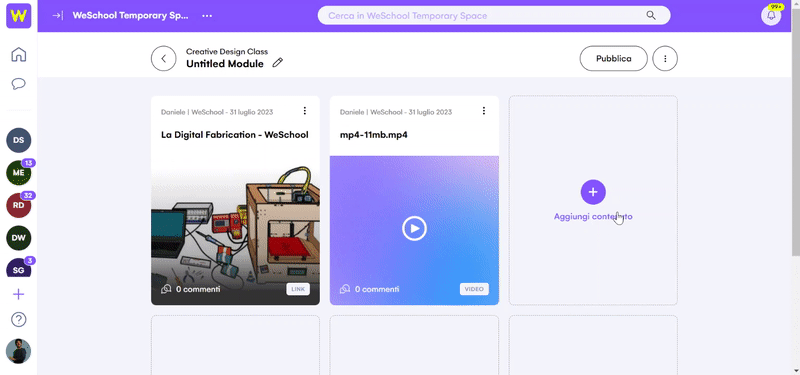Click Creative Design Class breadcrumb

[227, 52]
